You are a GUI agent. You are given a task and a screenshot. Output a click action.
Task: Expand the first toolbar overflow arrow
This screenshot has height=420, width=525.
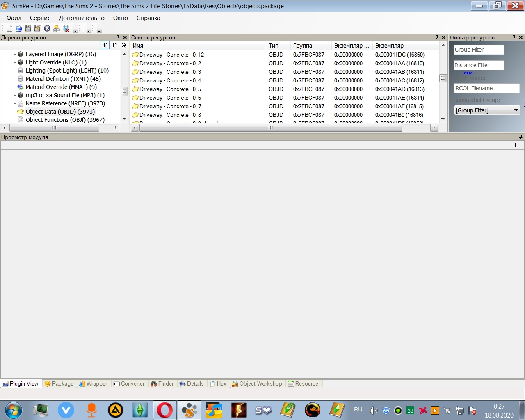(75, 30)
